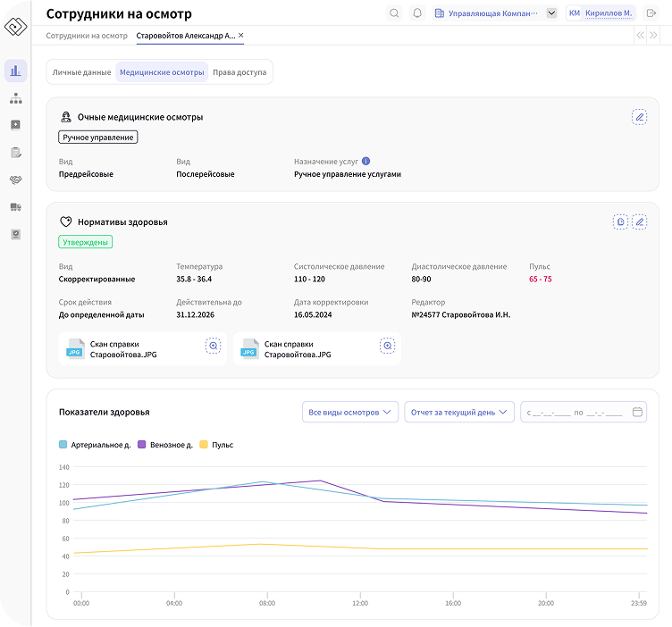Open the search magnifier in the header
672x627 pixels.
click(394, 13)
